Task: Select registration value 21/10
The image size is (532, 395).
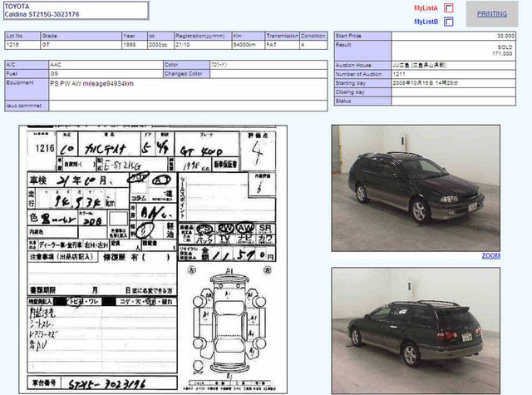Action: [x=203, y=45]
